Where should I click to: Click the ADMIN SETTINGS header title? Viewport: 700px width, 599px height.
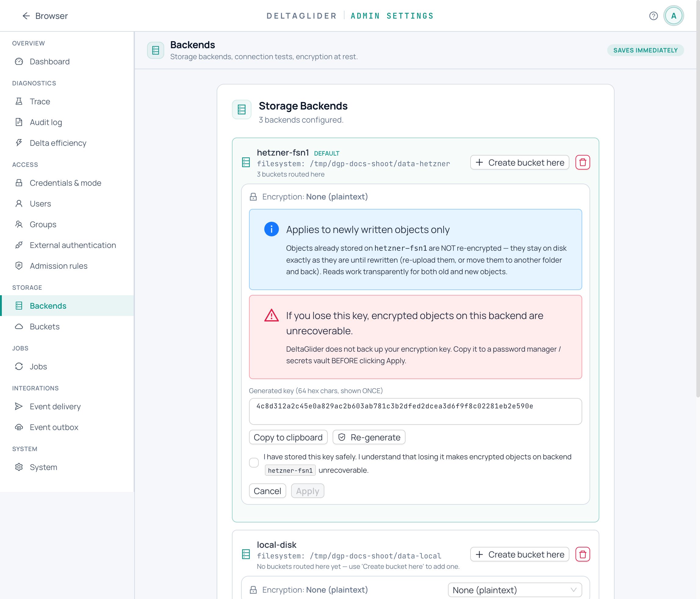click(x=392, y=16)
